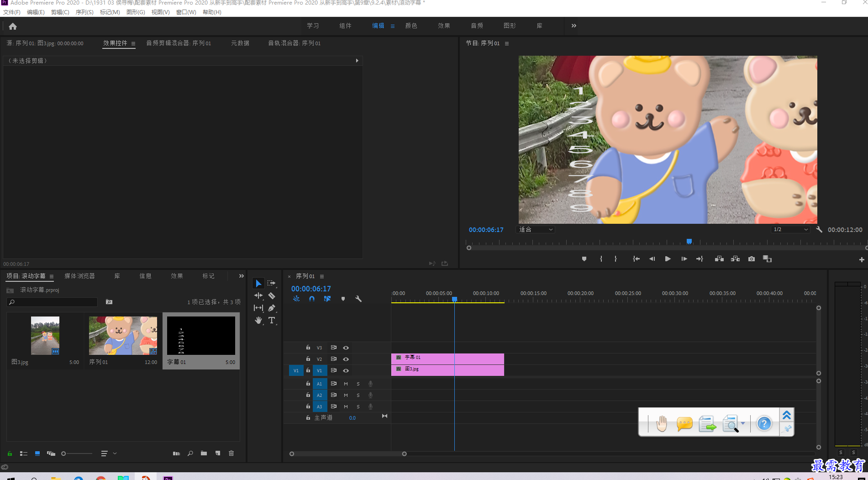Viewport: 868px width, 480px height.
Task: Open Program monitor settings wrench
Action: (x=819, y=229)
